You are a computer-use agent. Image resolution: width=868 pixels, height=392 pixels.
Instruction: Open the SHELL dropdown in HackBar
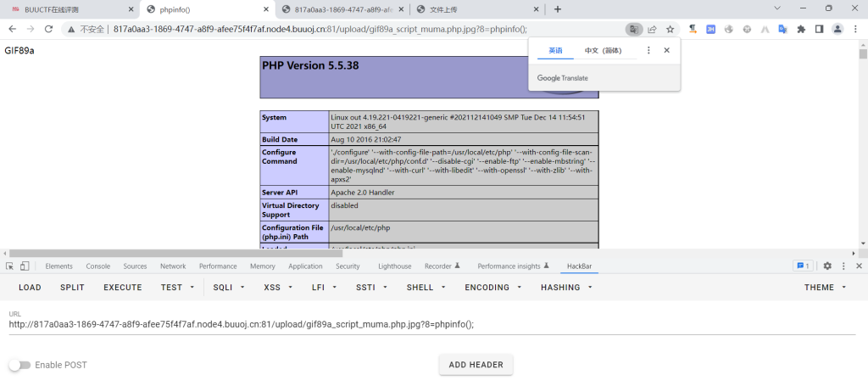[x=426, y=288]
